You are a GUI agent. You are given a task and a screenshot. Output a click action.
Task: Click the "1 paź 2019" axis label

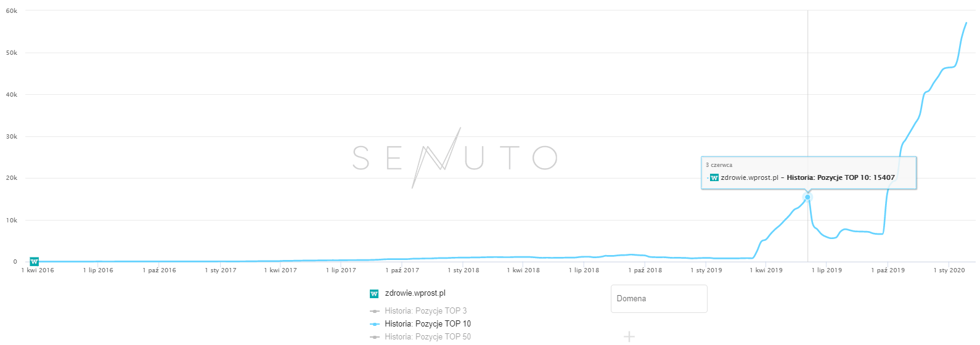click(888, 270)
